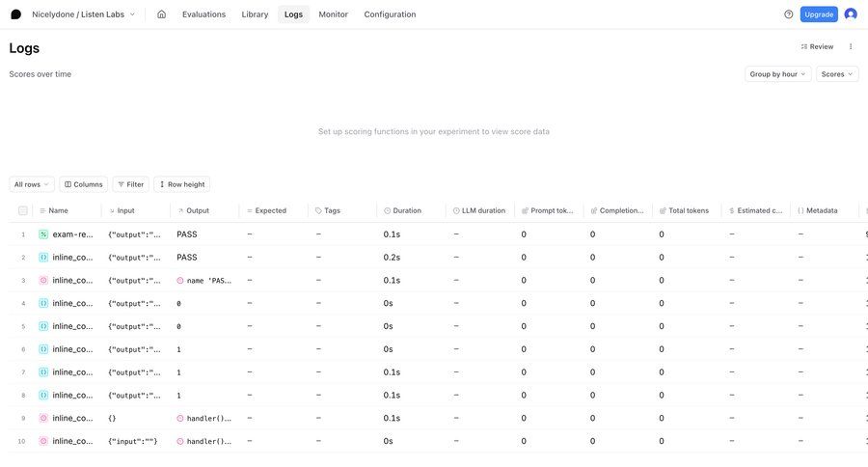Click the pink error icon in row 9 name
This screenshot has height=467, width=868.
pyautogui.click(x=43, y=418)
